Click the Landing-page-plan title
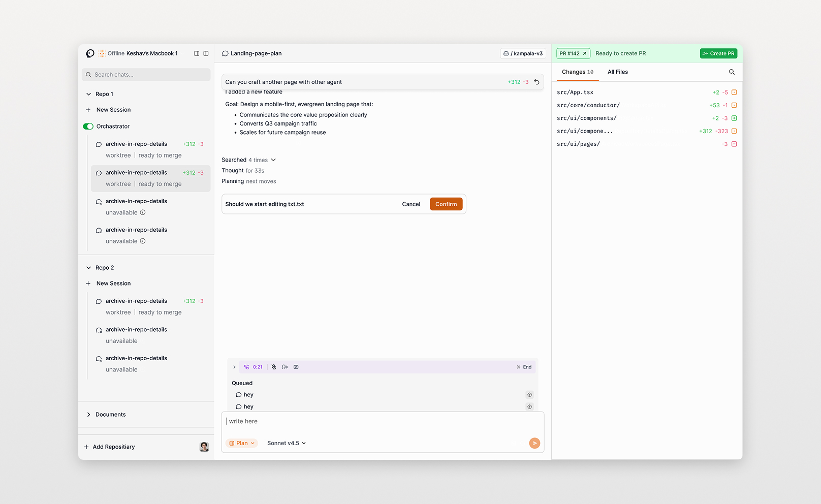821x504 pixels. coord(256,53)
